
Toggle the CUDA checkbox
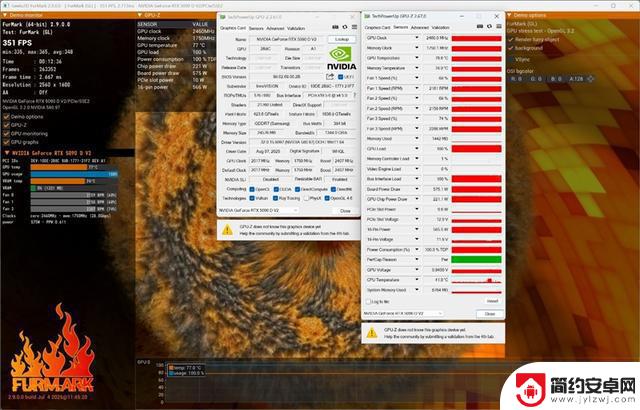(x=276, y=189)
